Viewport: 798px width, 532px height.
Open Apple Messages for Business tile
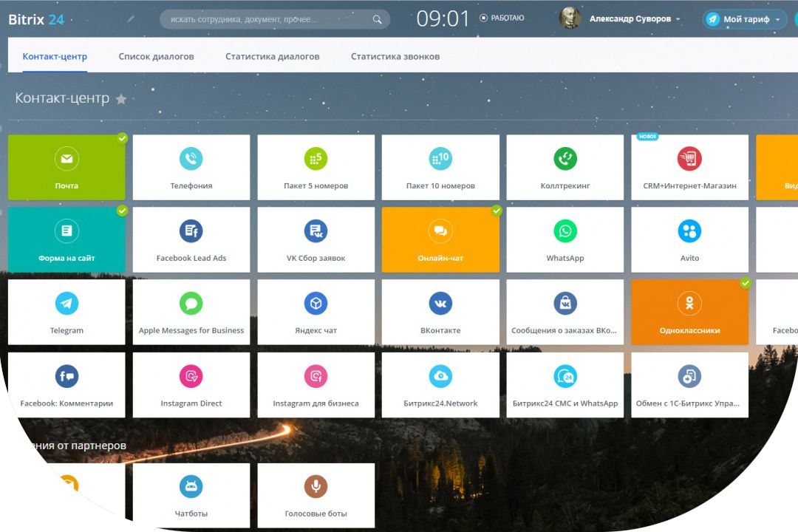pyautogui.click(x=191, y=312)
